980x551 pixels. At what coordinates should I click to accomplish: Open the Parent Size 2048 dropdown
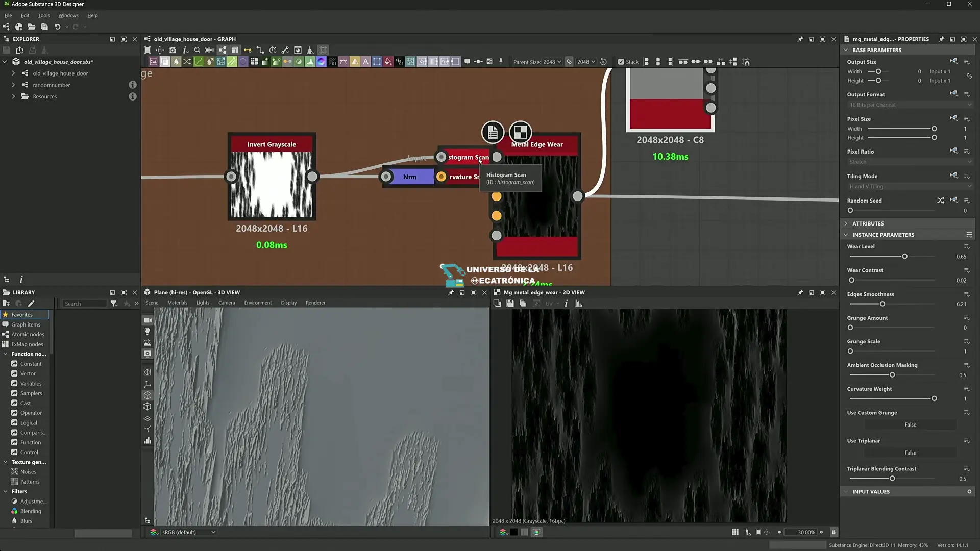tap(552, 62)
